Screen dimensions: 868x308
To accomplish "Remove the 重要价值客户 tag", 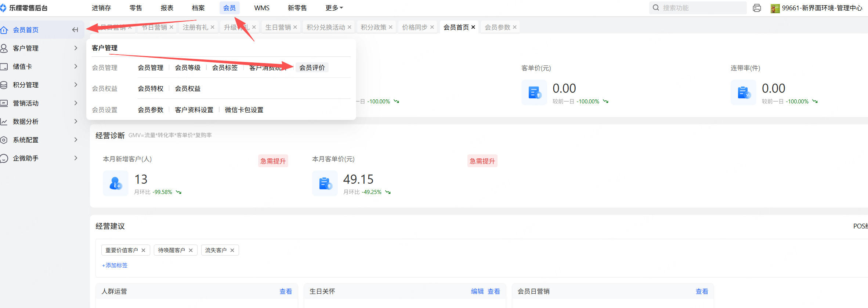I will [x=144, y=250].
